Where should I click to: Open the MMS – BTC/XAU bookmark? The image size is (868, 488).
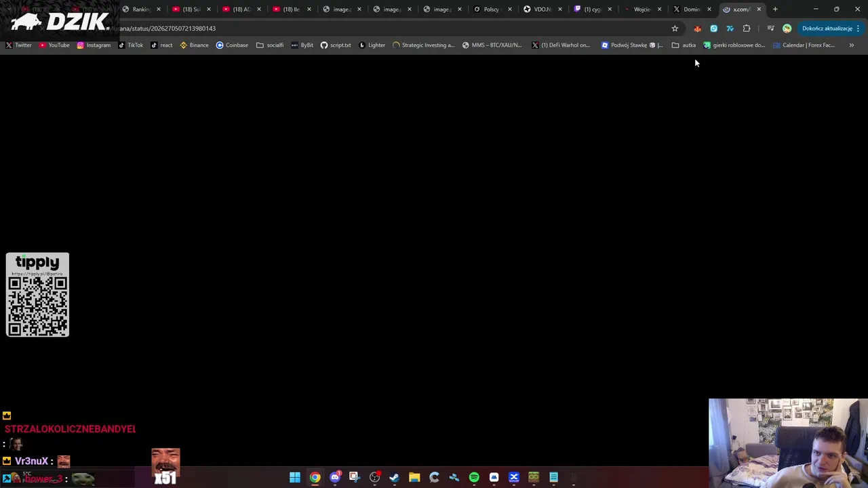(x=492, y=45)
